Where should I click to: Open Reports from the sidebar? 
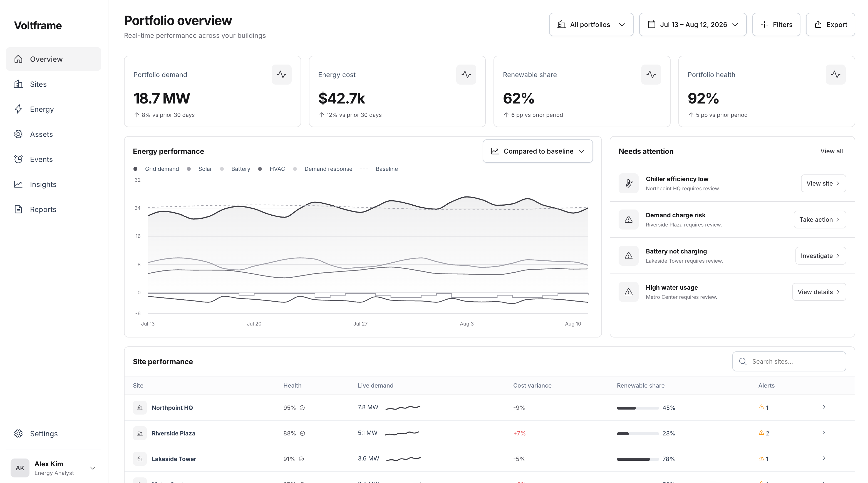point(54,210)
